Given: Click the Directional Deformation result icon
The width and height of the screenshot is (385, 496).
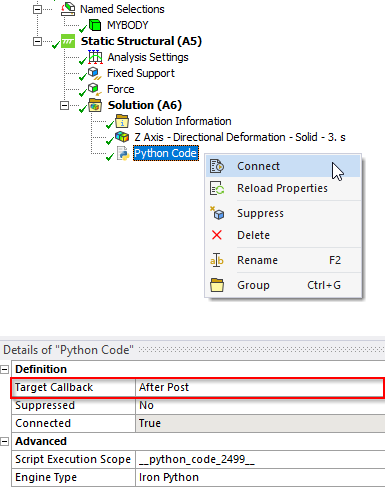Looking at the screenshot, I should [122, 137].
